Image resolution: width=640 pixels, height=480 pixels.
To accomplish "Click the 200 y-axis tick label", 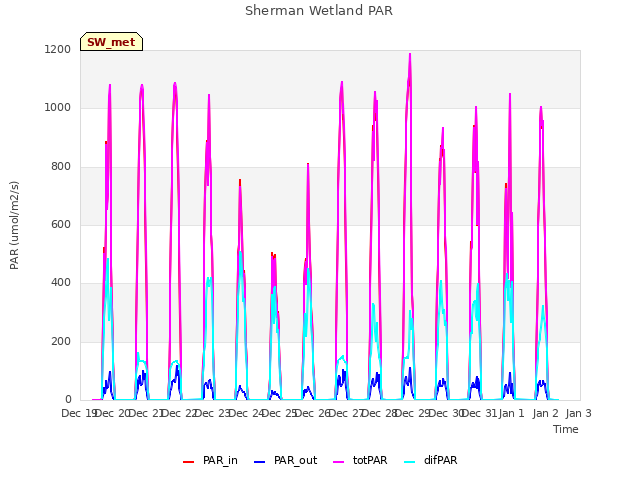I will tap(61, 341).
